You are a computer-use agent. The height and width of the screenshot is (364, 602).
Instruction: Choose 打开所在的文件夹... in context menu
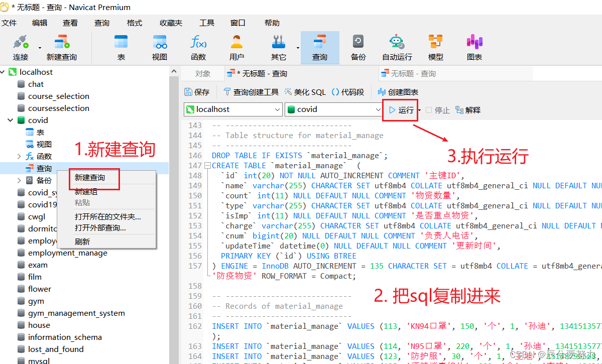(108, 217)
